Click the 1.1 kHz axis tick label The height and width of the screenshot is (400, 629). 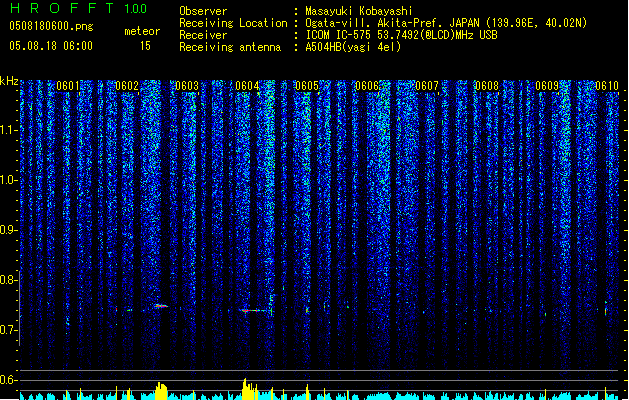point(8,130)
